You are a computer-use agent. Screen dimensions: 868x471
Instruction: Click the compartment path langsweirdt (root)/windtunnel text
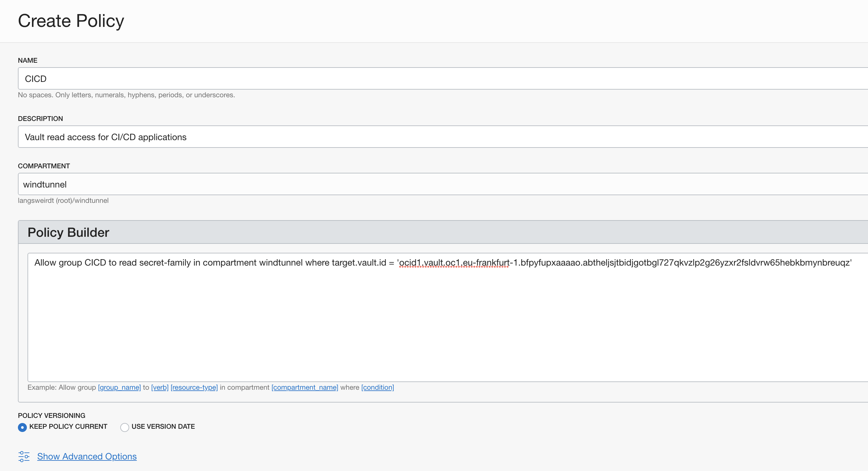pos(63,201)
